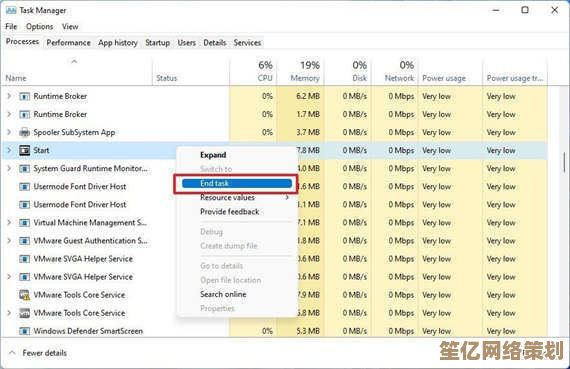The height and width of the screenshot is (369, 570).
Task: Expand the System Guard Runtime Monitor row
Action: pos(9,168)
